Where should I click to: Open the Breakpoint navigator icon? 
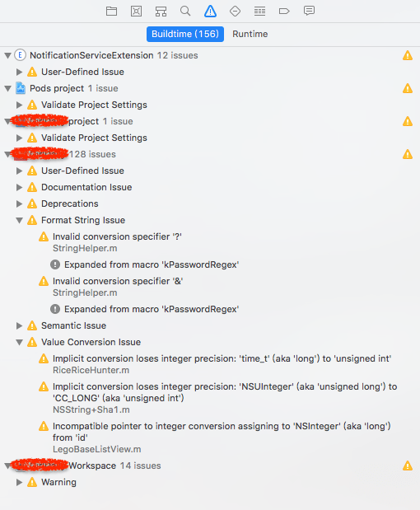point(284,12)
